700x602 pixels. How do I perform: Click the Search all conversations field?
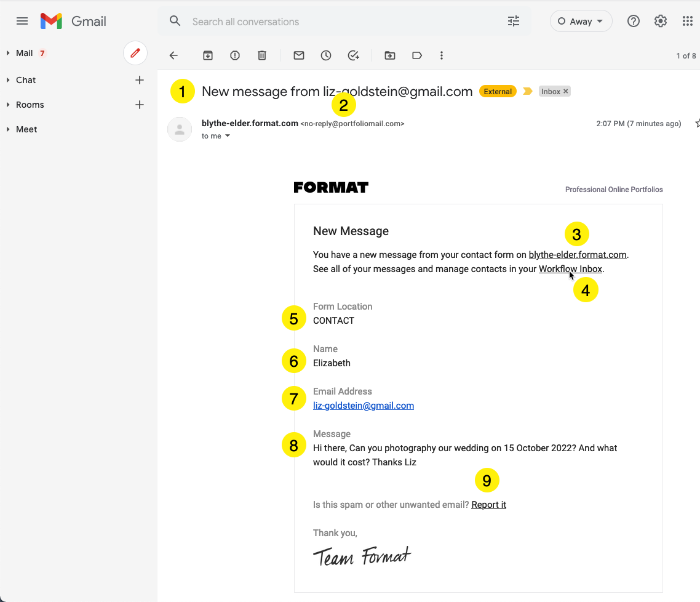click(344, 22)
